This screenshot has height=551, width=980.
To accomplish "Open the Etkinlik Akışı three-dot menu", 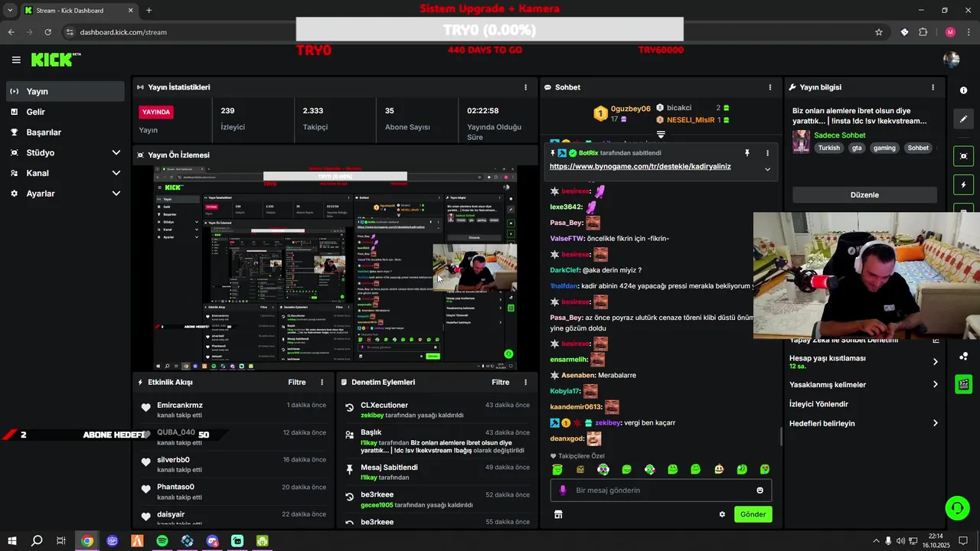I will pos(322,382).
